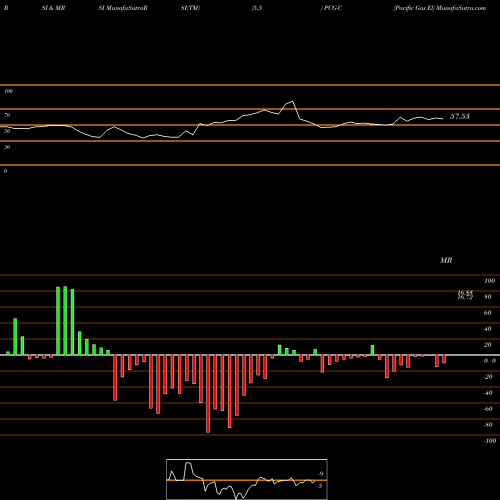Viewport: 500px width, 500px height.
Task: Click the MR axis label -20
Action: click(488, 377)
